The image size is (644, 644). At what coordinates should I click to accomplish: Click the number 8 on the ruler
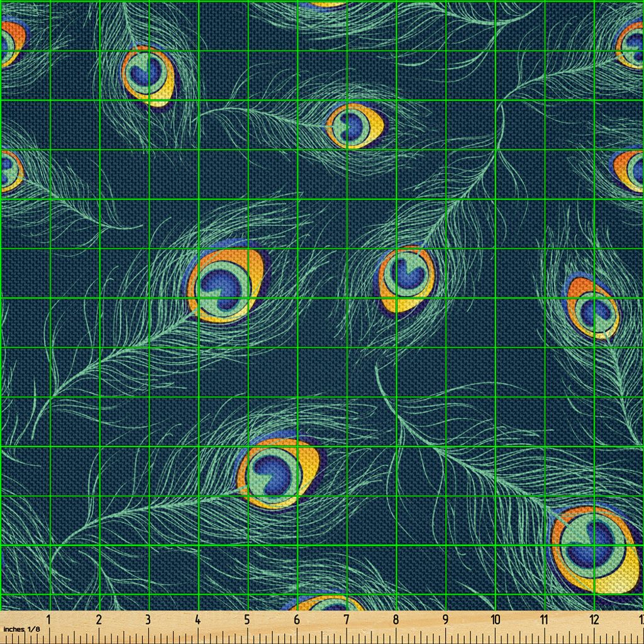(x=396, y=619)
